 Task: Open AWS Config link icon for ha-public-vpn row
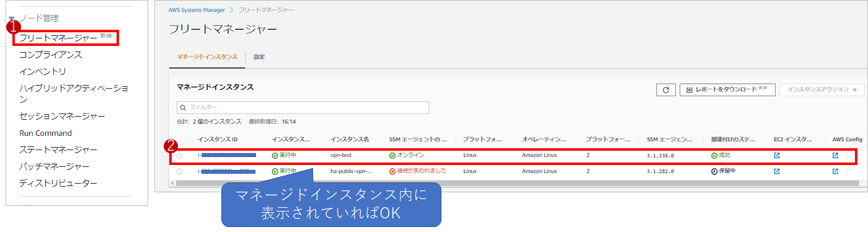tap(835, 171)
